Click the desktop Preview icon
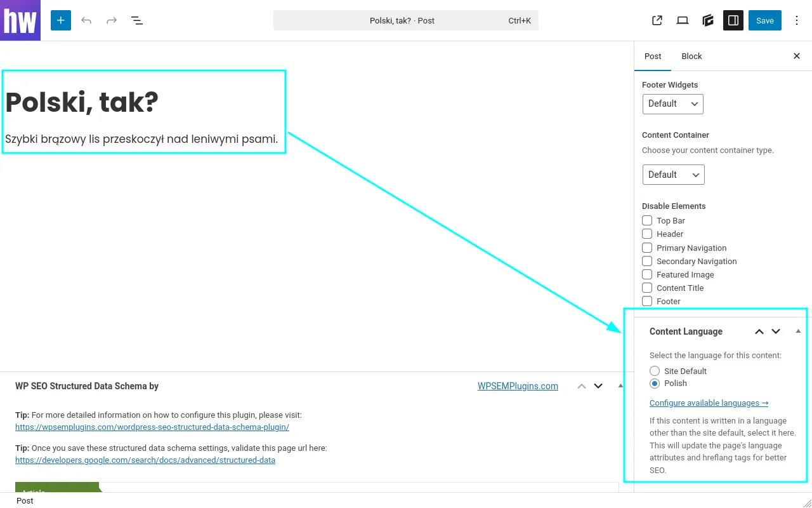Image resolution: width=812 pixels, height=508 pixels. click(x=682, y=20)
